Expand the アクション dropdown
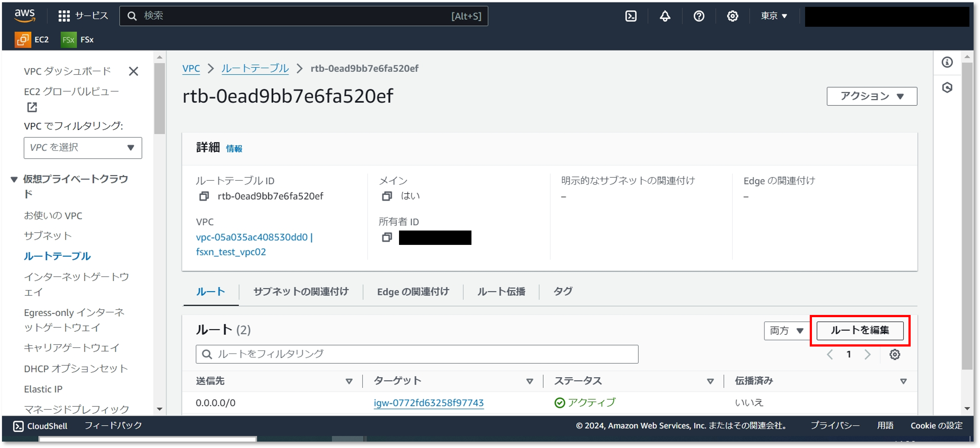This screenshot has height=448, width=980. [x=871, y=96]
